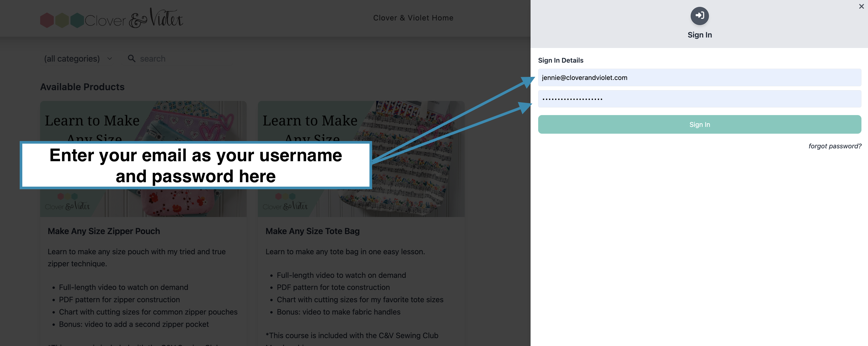Click 'PDF pattern for zipper construction' text

tap(119, 300)
